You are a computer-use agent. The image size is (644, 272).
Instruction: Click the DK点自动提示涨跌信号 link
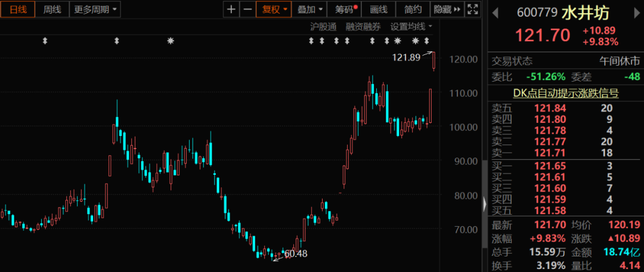(565, 92)
